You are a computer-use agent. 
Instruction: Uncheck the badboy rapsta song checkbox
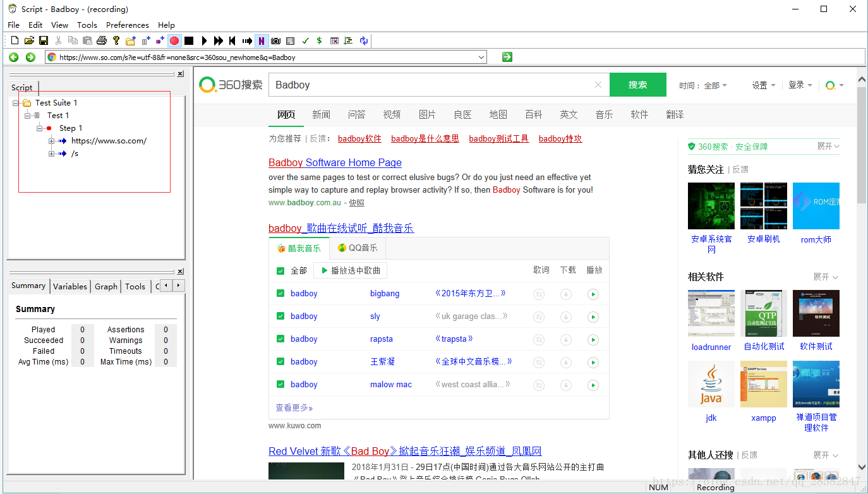click(280, 339)
